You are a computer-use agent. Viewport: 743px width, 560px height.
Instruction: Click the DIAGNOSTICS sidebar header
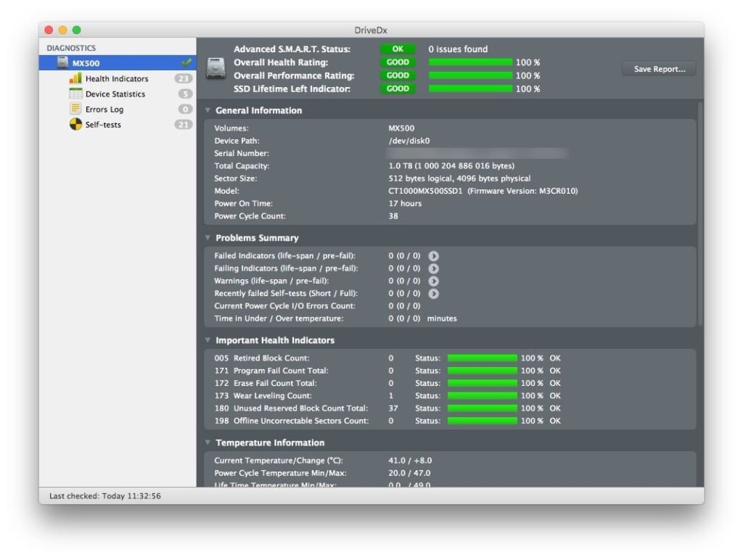pyautogui.click(x=71, y=48)
